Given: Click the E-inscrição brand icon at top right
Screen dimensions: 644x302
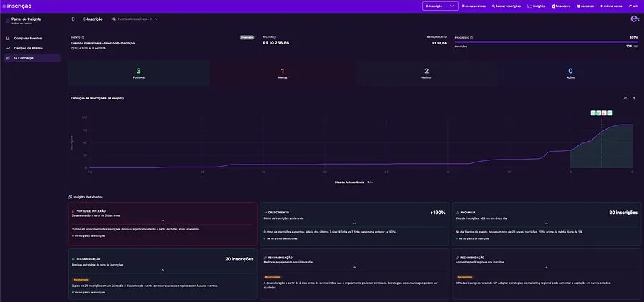Looking at the screenshot, I should click(x=635, y=19).
